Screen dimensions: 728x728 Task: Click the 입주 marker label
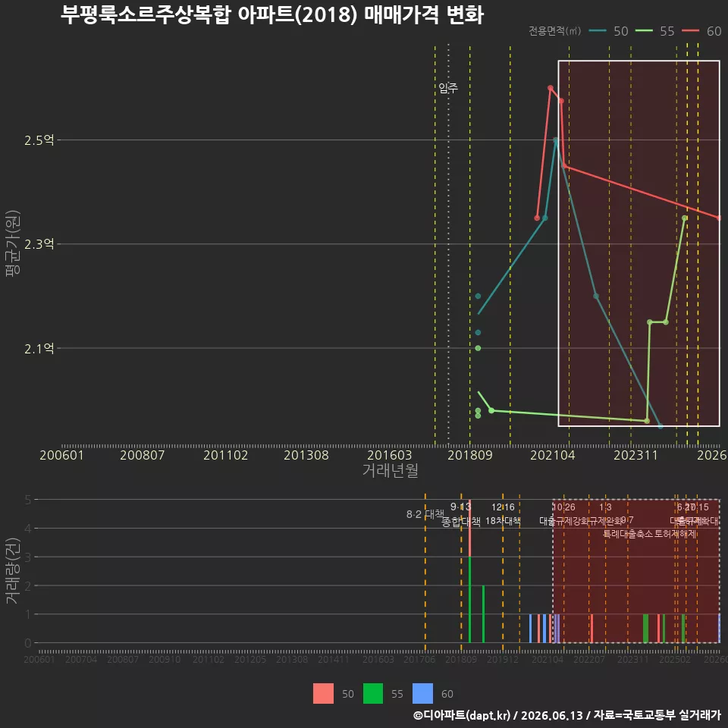click(448, 88)
